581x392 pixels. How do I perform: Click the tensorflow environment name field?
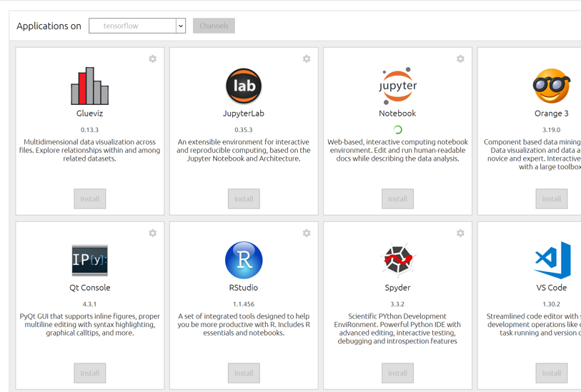[132, 26]
